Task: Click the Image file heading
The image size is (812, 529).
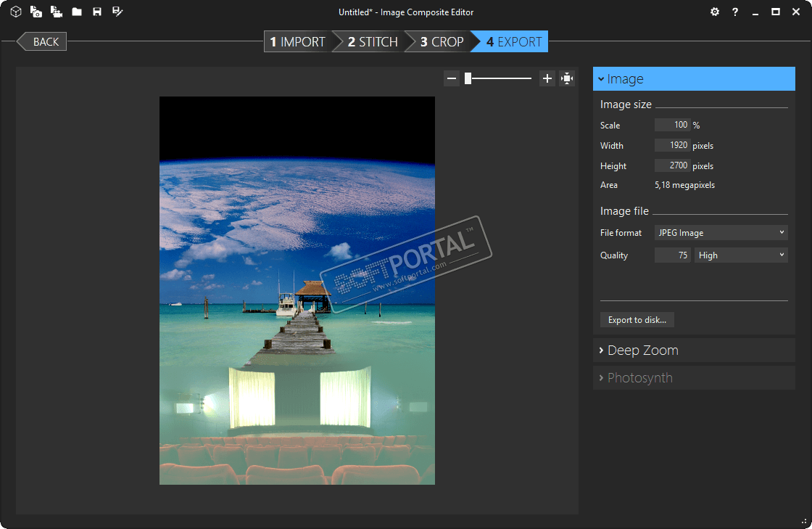Action: click(x=624, y=211)
